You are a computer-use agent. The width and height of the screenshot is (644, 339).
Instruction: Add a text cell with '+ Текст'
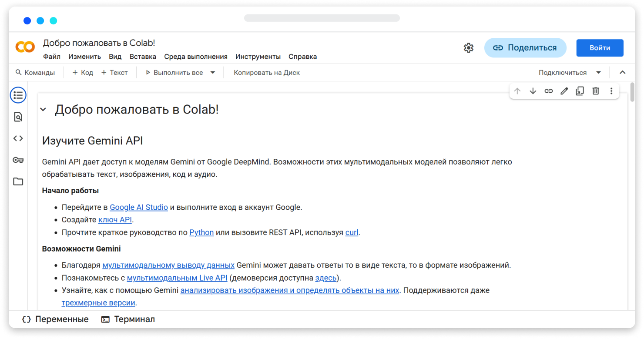(x=114, y=73)
